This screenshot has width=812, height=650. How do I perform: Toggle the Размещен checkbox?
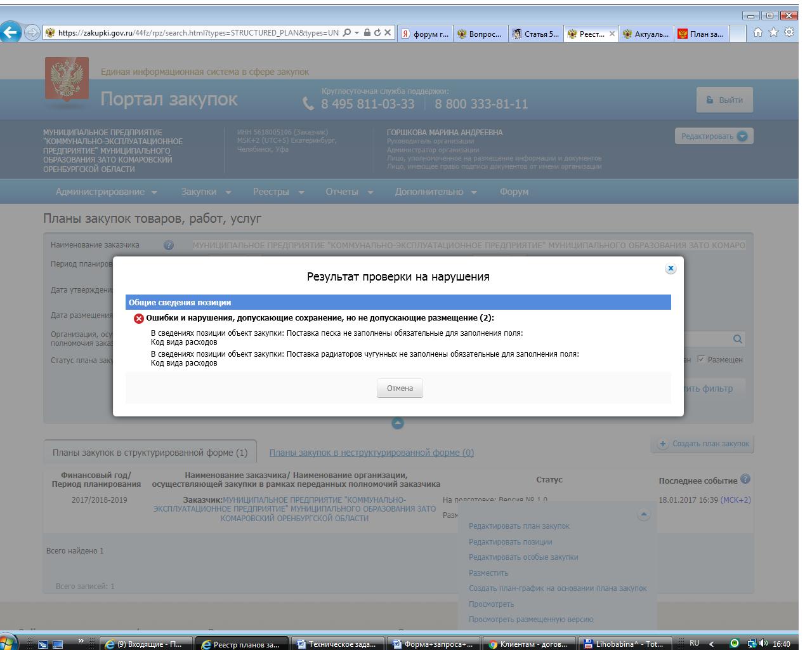point(701,359)
